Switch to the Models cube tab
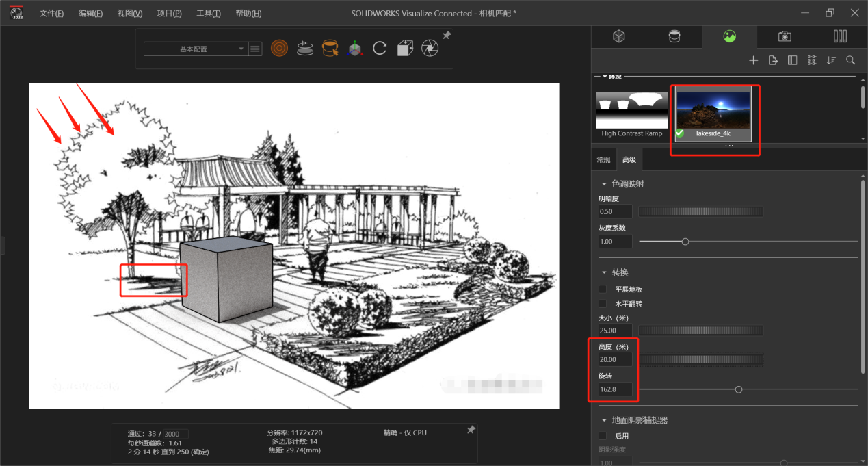The height and width of the screenshot is (466, 868). coord(618,37)
